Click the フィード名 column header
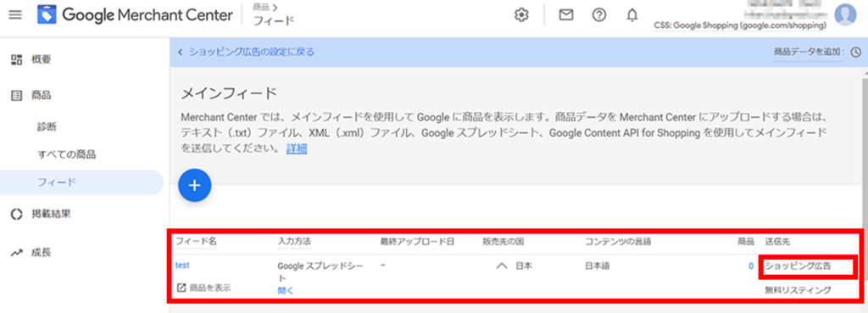The height and width of the screenshot is (313, 868). 196,242
